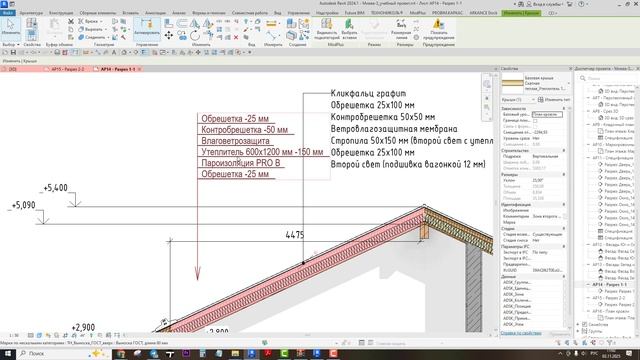Viewport: 640px width, 360px height.
Task: Click the red X Delete tool
Action: pyautogui.click(x=236, y=37)
